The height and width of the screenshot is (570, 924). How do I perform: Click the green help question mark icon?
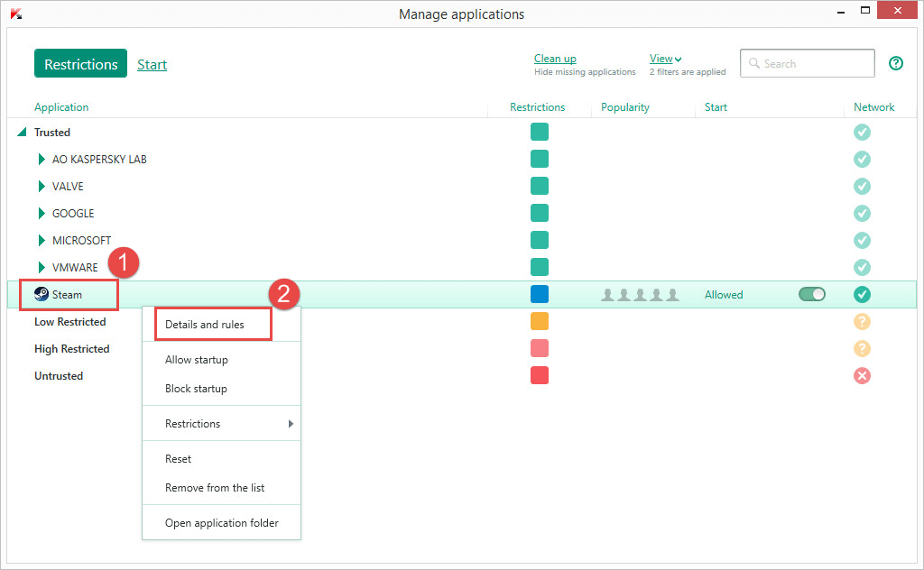(x=895, y=63)
